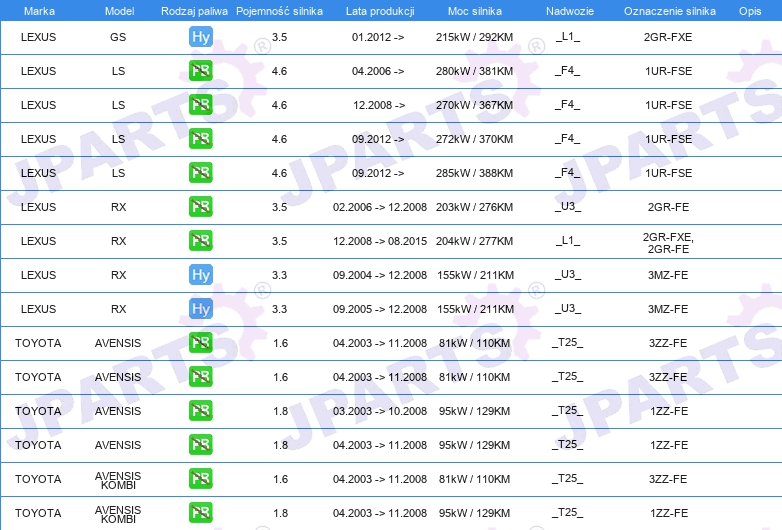Select _L1_ body code in RX 204kW row
The height and width of the screenshot is (530, 782).
(x=568, y=240)
